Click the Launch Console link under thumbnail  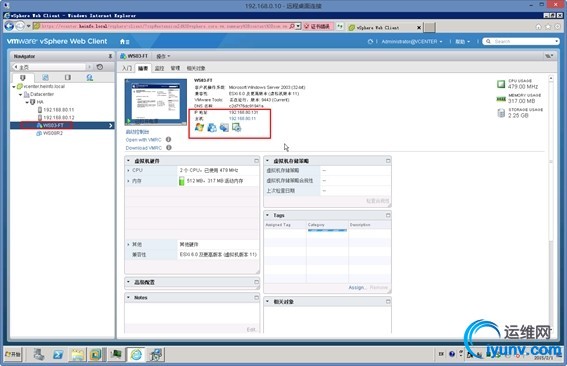(x=137, y=132)
